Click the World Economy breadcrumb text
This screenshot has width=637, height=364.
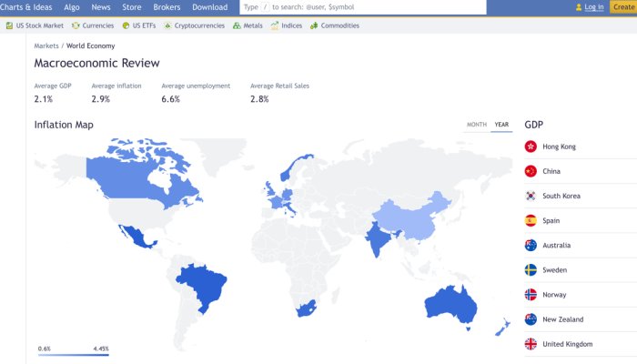pyautogui.click(x=91, y=45)
